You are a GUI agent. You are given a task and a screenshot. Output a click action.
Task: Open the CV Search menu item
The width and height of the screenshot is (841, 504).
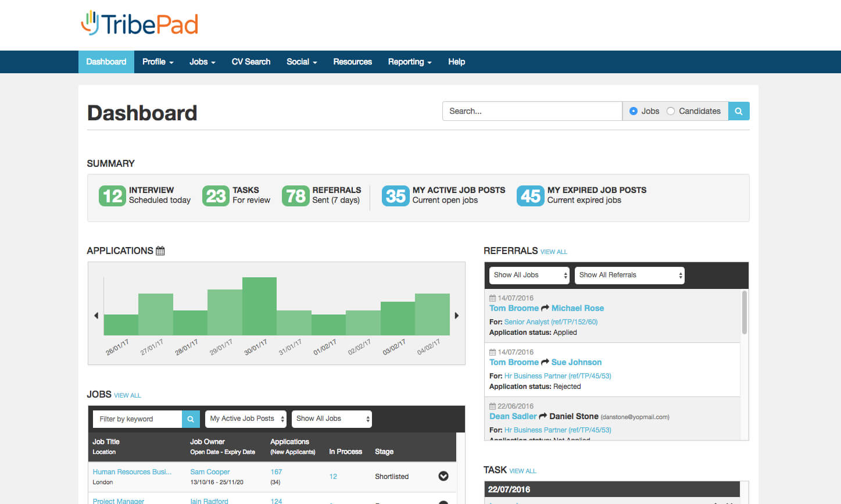251,62
